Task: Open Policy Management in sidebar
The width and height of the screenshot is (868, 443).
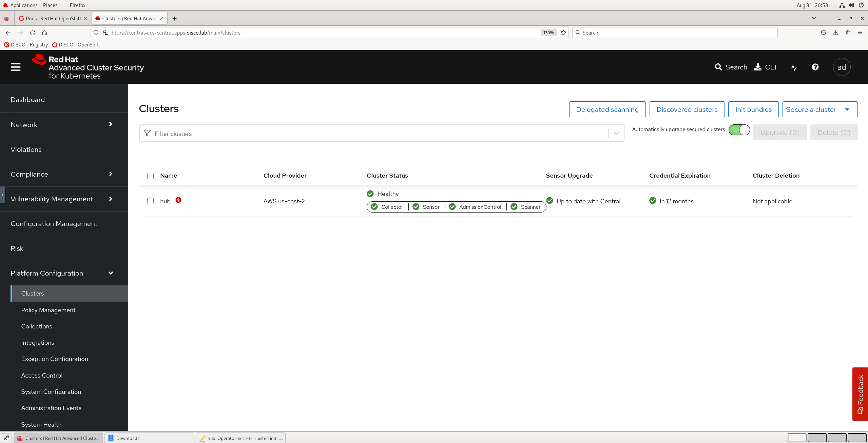Action: click(48, 310)
